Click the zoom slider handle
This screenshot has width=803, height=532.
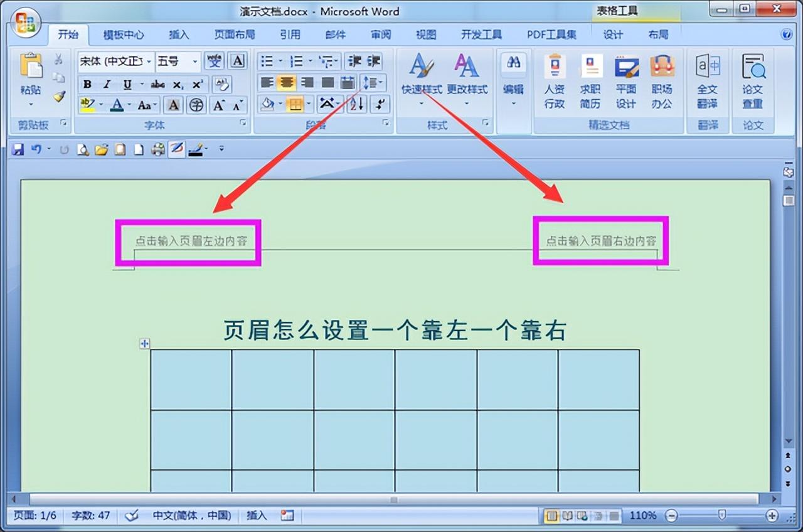tap(722, 515)
